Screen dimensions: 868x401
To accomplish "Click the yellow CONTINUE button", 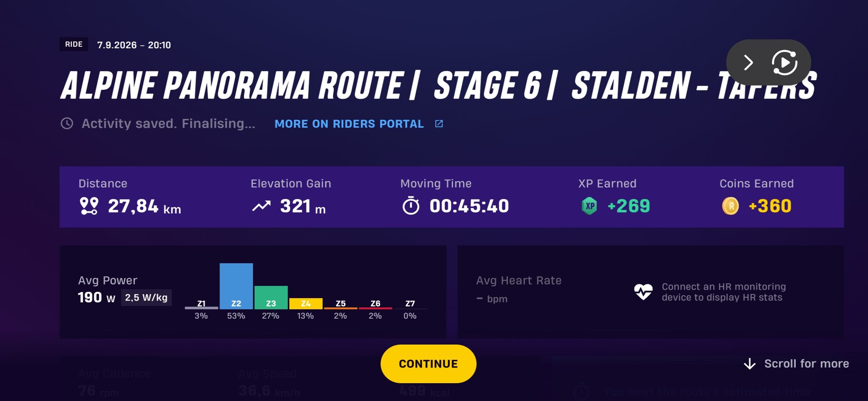I will click(x=428, y=364).
